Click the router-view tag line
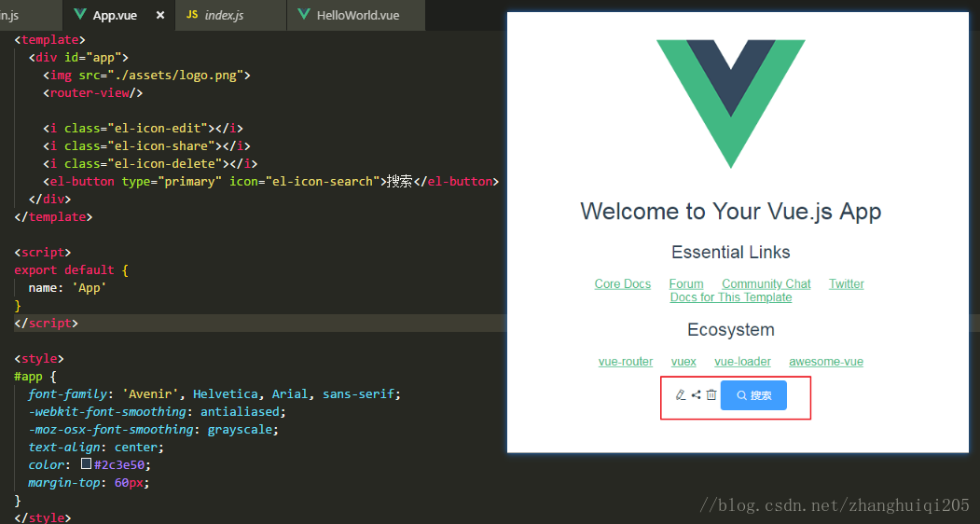 click(x=92, y=93)
